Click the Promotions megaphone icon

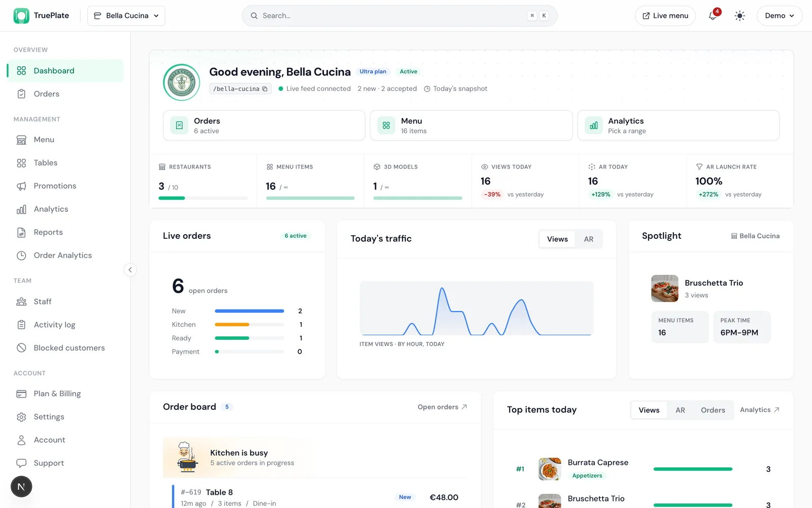coord(21,186)
